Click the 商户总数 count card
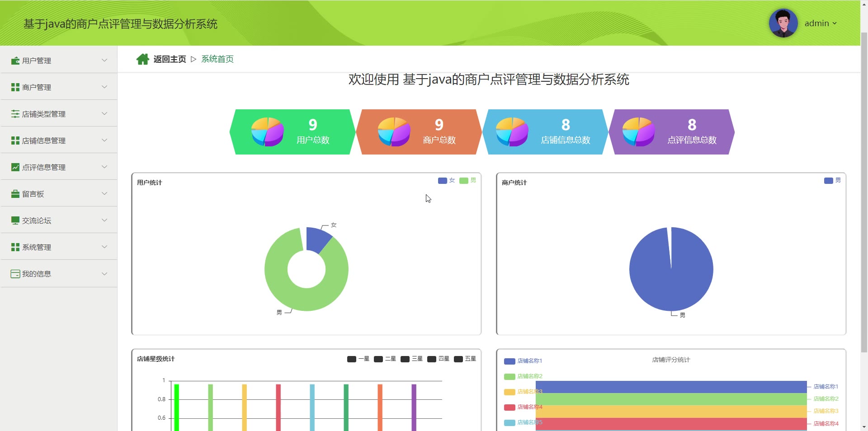The width and height of the screenshot is (868, 431). pyautogui.click(x=419, y=132)
